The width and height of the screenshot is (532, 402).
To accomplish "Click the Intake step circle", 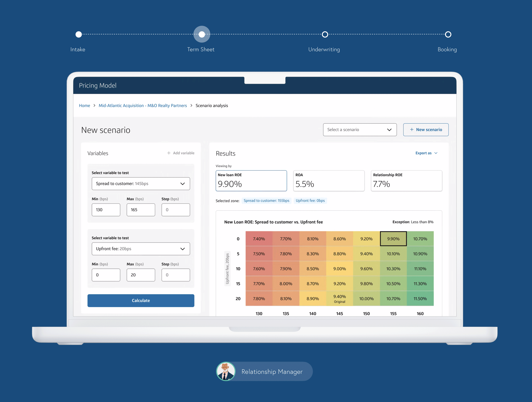I will (79, 34).
